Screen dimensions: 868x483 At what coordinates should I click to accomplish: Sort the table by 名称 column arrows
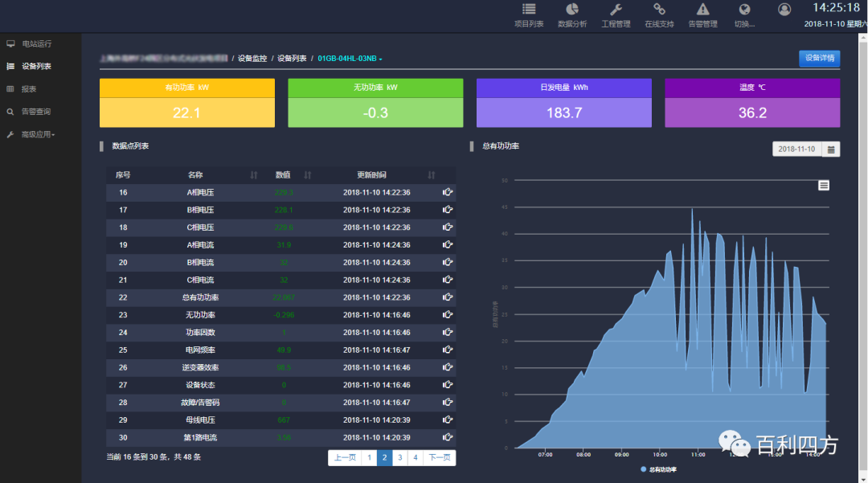253,175
